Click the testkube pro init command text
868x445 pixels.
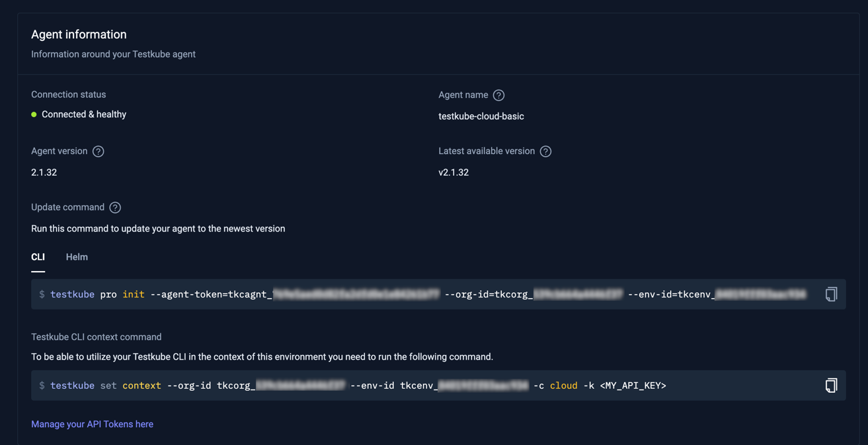pyautogui.click(x=428, y=294)
